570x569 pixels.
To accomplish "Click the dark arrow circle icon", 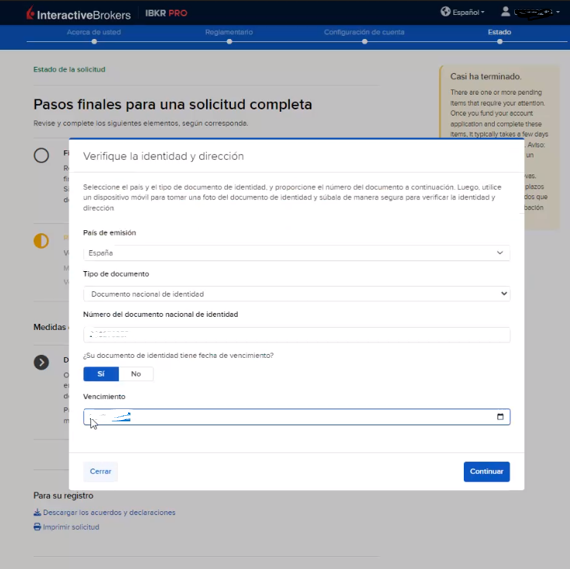I will 41,362.
